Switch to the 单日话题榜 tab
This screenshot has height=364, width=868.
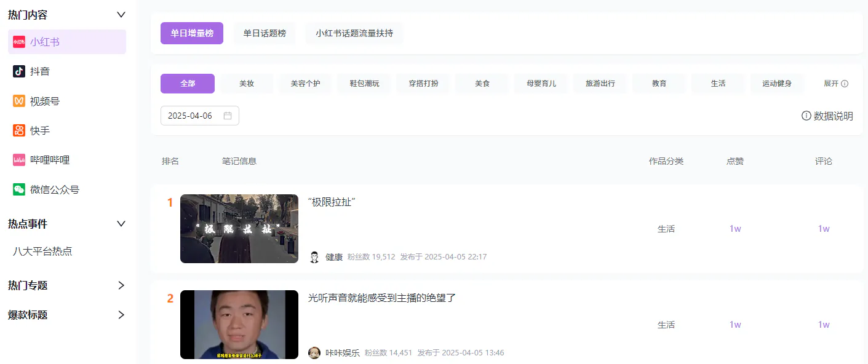click(264, 34)
